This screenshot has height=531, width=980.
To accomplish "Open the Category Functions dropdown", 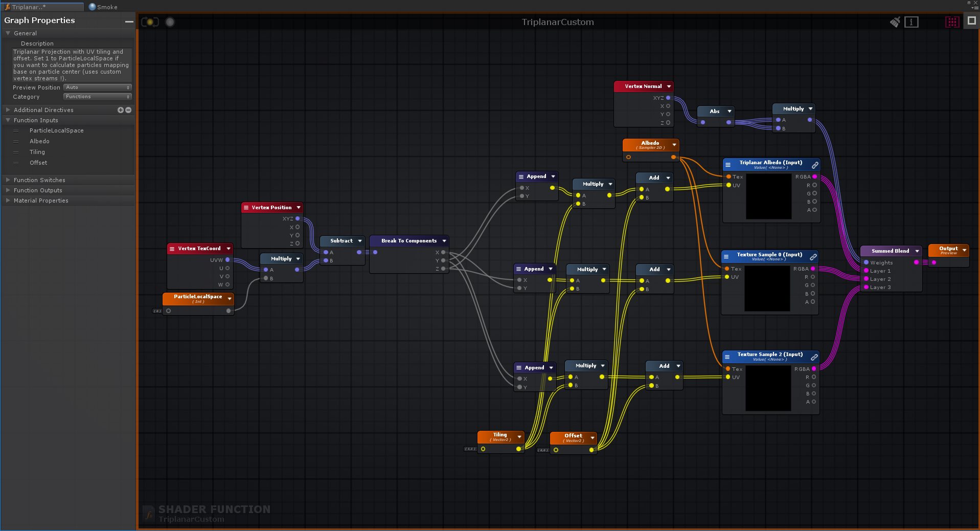I will tap(98, 97).
